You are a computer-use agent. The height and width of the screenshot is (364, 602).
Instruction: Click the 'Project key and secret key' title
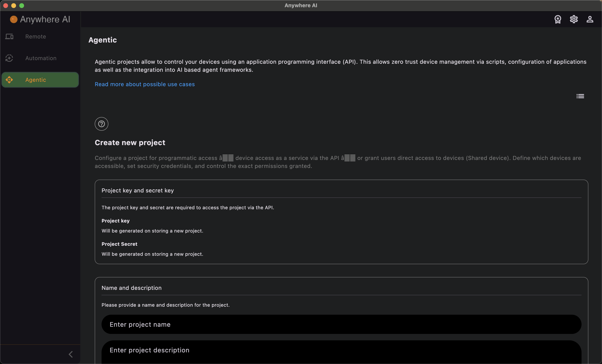coord(137,191)
